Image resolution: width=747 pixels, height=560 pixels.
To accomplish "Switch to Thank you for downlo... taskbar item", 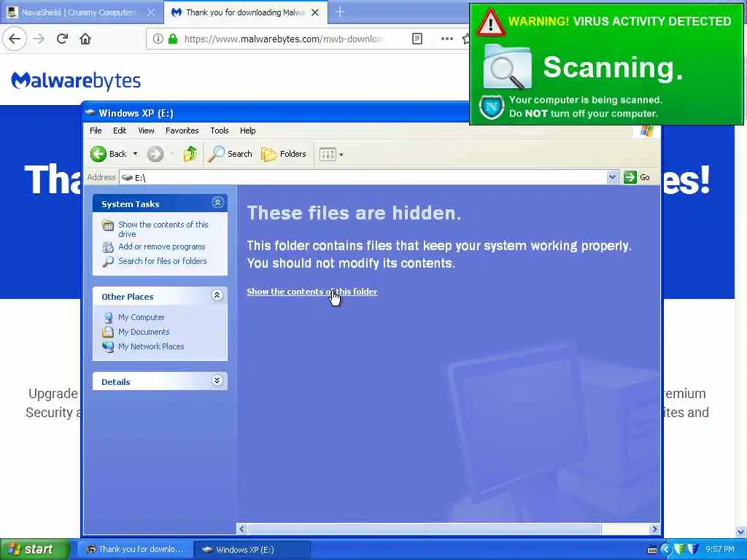I will 135,550.
